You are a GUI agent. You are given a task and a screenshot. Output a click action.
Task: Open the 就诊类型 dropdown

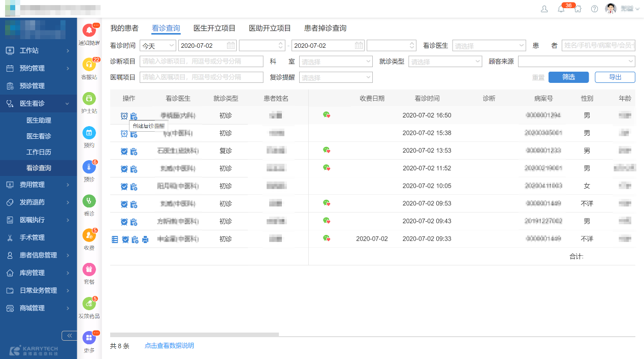coord(445,62)
